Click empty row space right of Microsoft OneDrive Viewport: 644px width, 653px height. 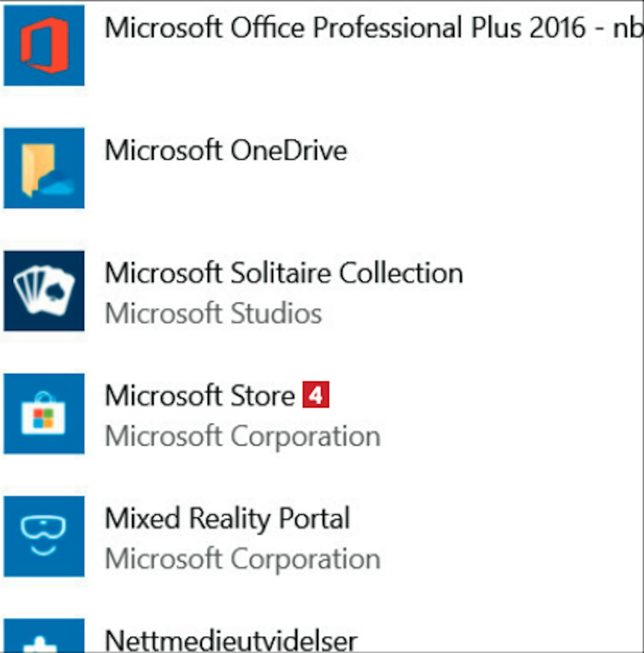tap(494, 168)
